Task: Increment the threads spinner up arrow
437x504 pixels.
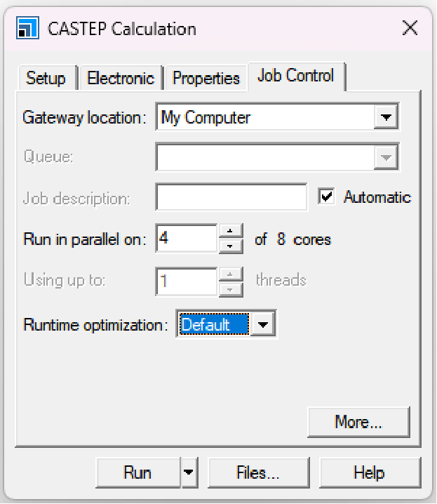Action: click(231, 273)
